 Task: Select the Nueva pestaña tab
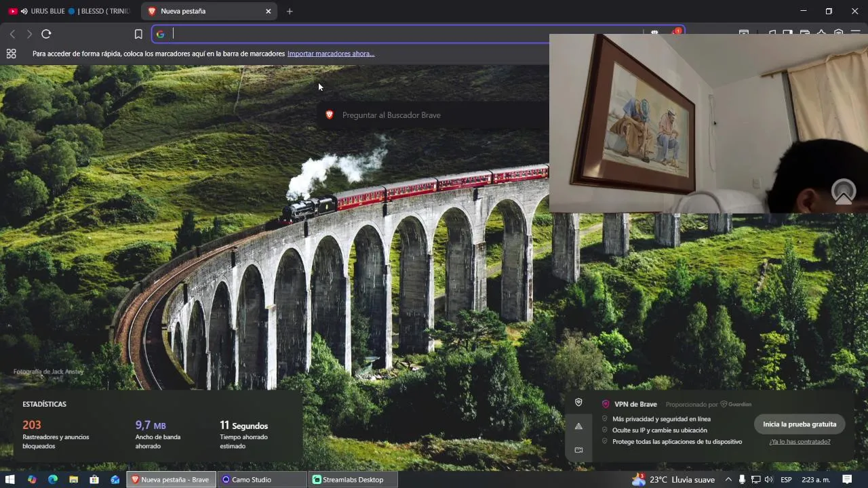(209, 11)
